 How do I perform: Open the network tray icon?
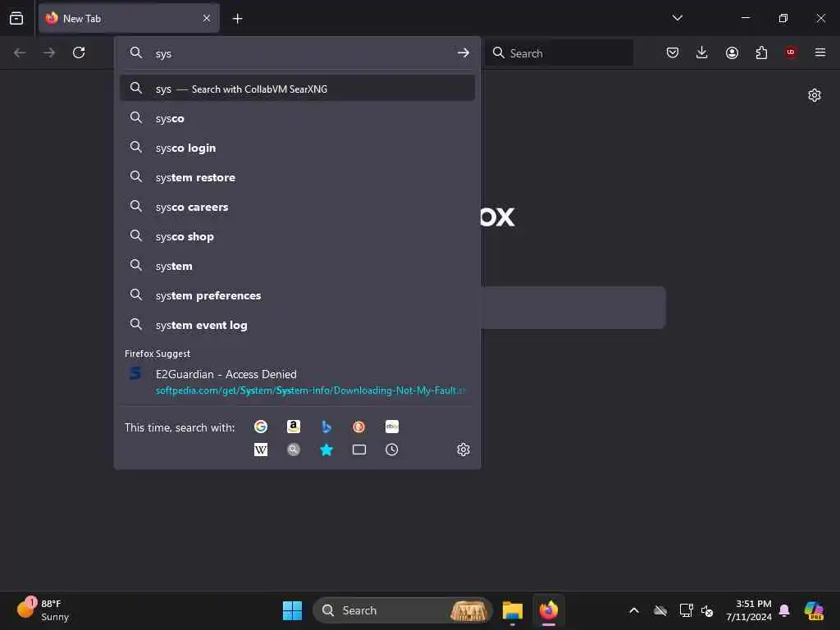[x=686, y=610]
